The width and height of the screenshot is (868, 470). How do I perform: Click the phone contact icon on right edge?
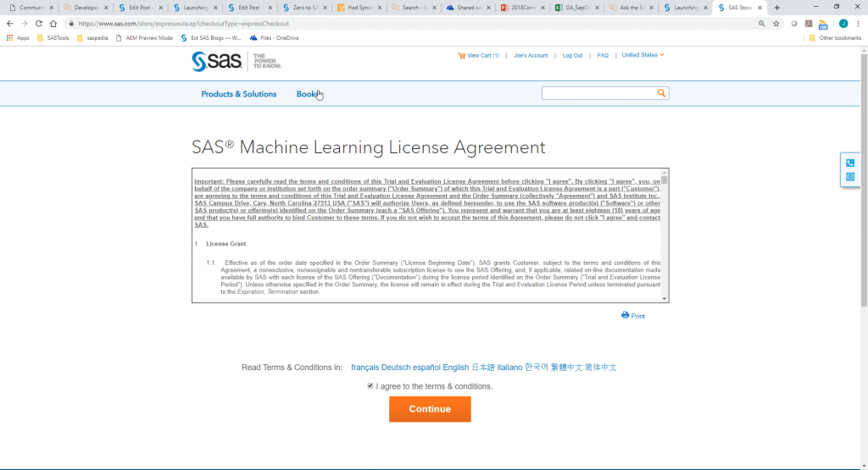click(x=850, y=163)
